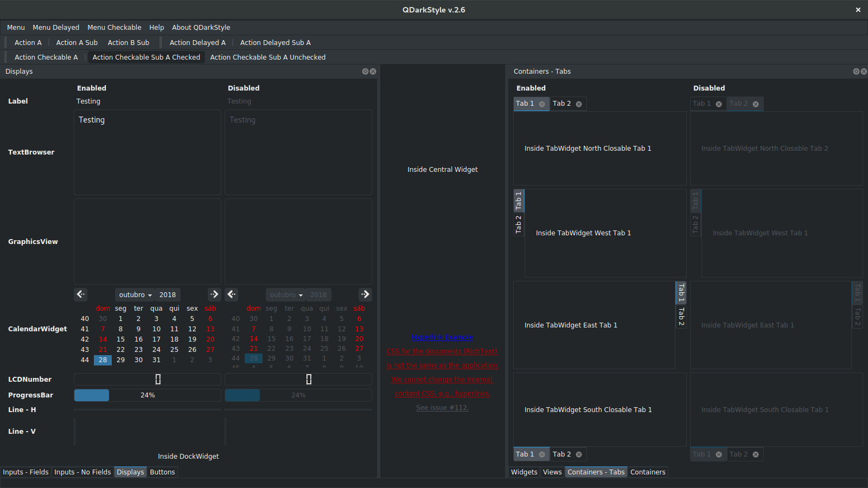Select Tab 2 in enabled East tab widget
Image resolution: width=868 pixels, height=488 pixels.
point(681,316)
